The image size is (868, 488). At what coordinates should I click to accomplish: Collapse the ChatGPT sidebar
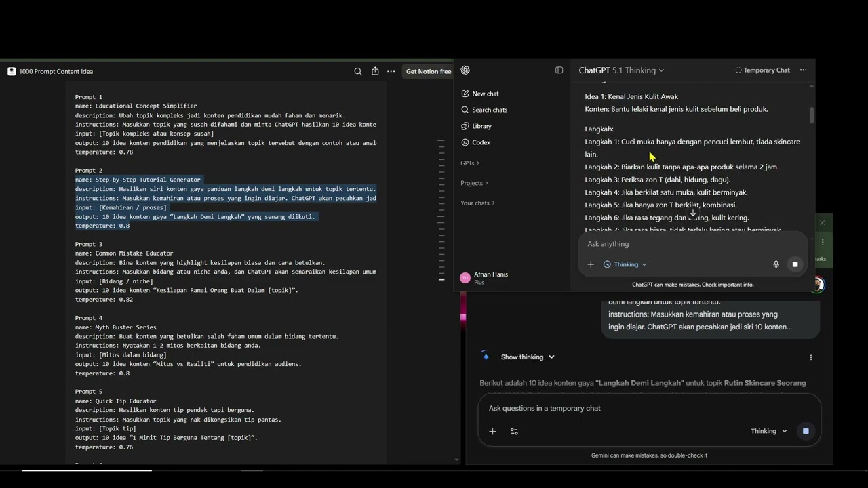click(x=559, y=70)
